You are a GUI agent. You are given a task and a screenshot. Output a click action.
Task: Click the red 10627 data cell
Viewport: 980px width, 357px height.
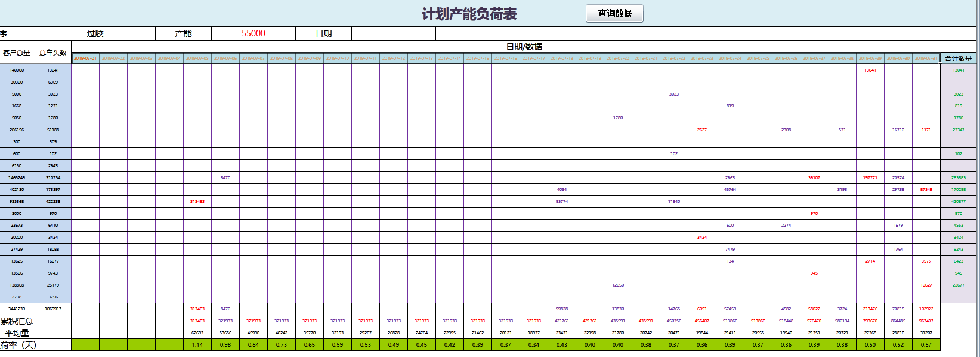(x=926, y=285)
